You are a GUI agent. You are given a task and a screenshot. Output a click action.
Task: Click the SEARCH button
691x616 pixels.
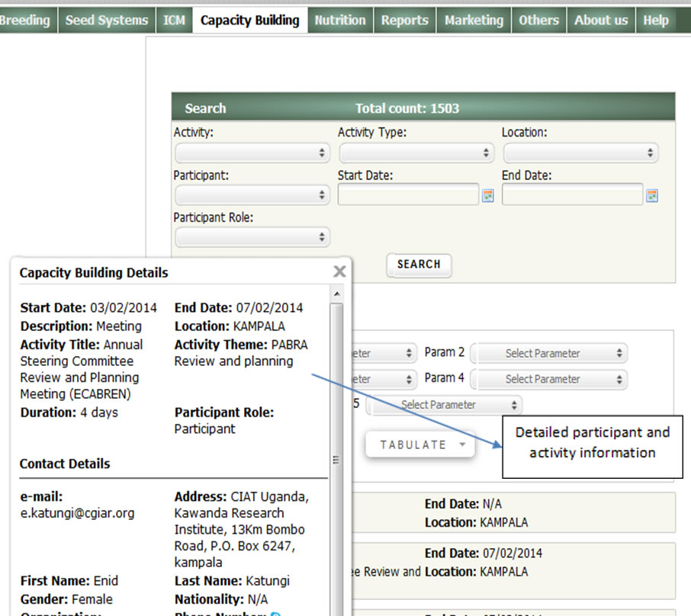(x=419, y=265)
